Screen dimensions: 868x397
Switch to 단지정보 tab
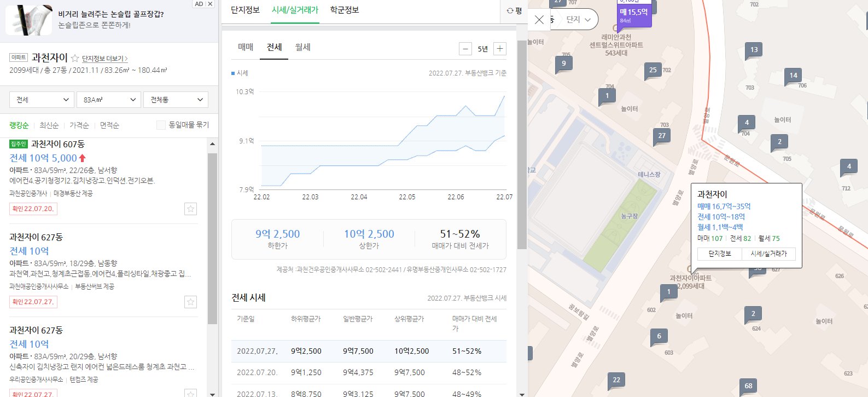245,10
